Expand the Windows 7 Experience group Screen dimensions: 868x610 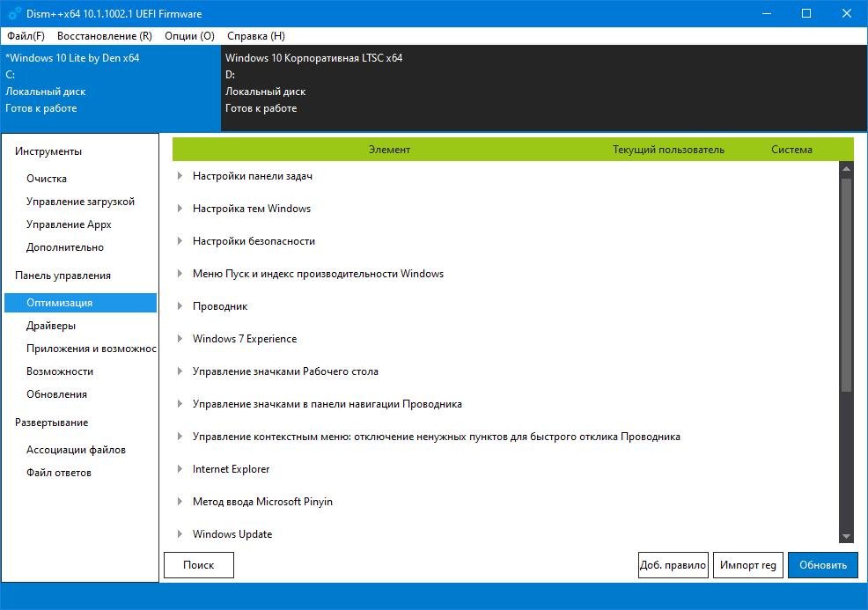[x=180, y=339]
